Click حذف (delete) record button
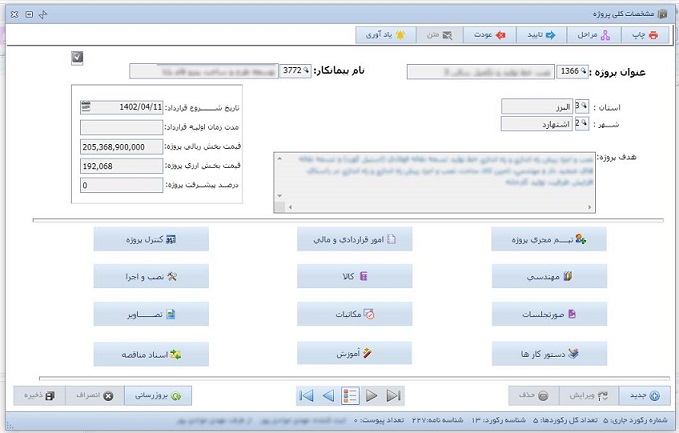Image resolution: width=679 pixels, height=433 pixels. point(533,395)
